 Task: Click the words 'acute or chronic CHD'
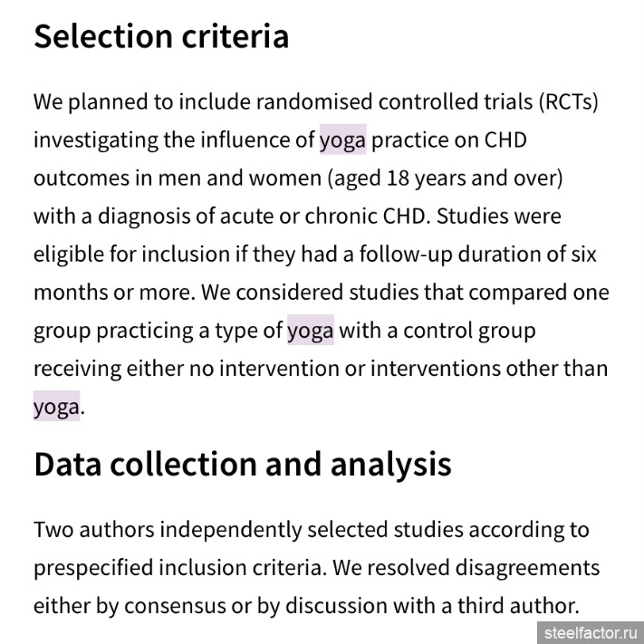[322, 216]
